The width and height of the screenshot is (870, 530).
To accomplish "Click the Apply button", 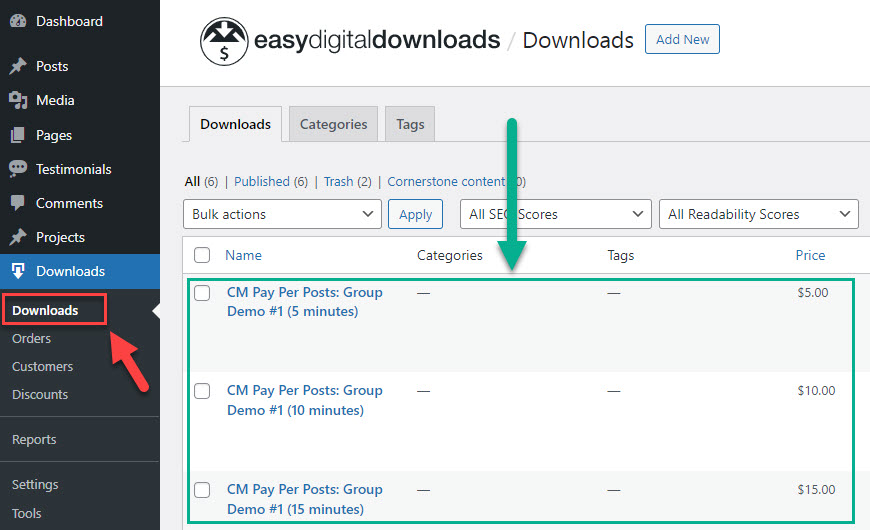I will [x=416, y=214].
